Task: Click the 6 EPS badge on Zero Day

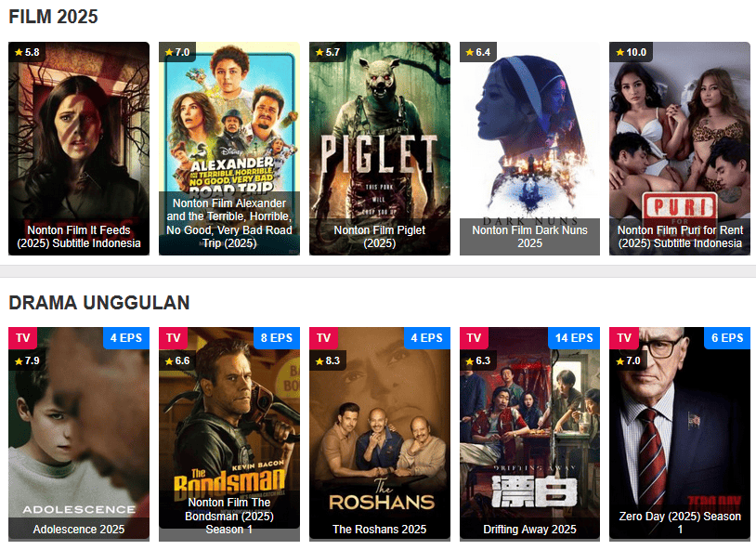Action: tap(727, 338)
